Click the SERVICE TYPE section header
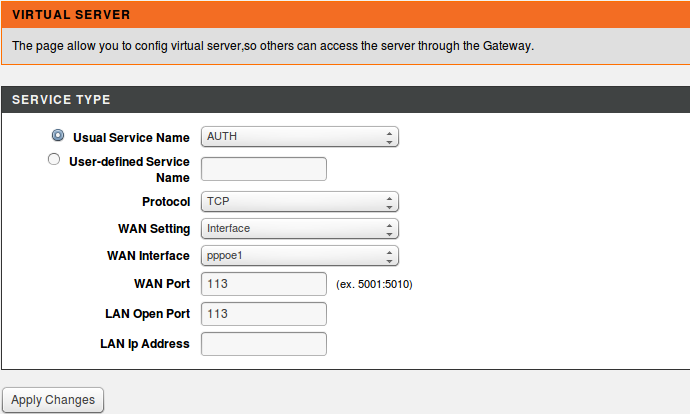 (345, 99)
